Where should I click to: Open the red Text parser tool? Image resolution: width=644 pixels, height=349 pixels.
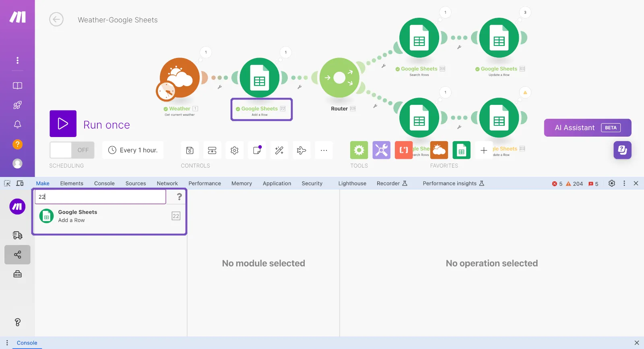point(404,150)
